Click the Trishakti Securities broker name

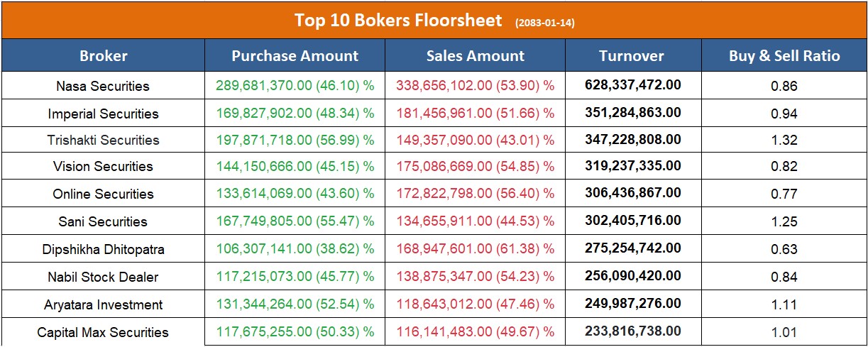point(103,140)
